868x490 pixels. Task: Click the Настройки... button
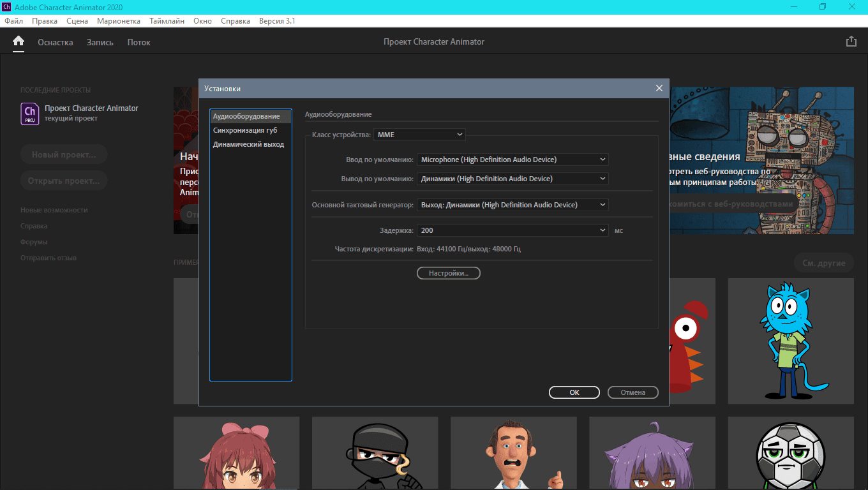(448, 273)
